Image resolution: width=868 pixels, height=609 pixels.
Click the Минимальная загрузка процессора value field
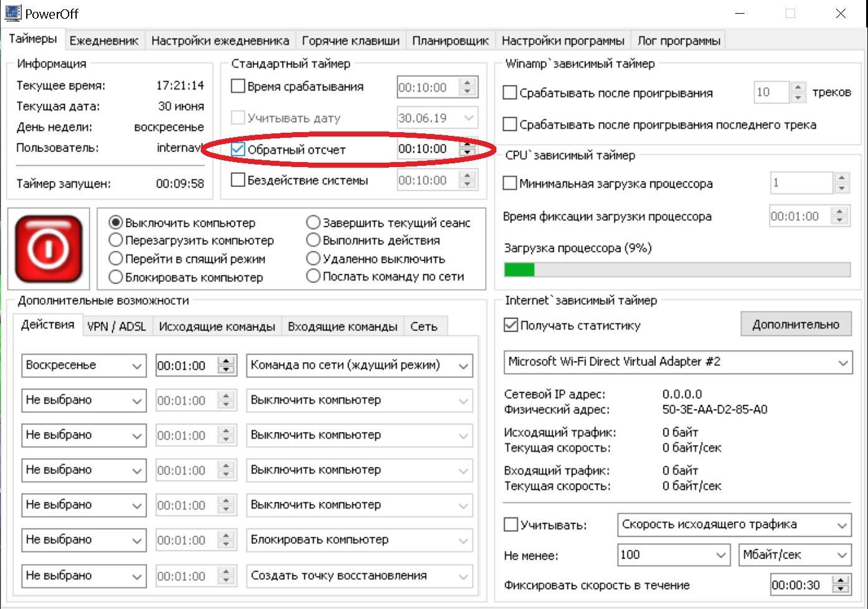802,183
